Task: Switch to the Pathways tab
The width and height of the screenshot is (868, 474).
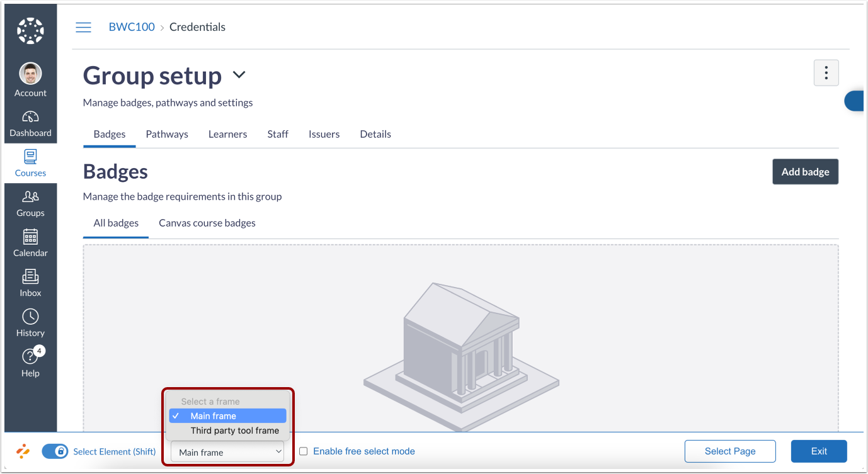Action: coord(167,134)
